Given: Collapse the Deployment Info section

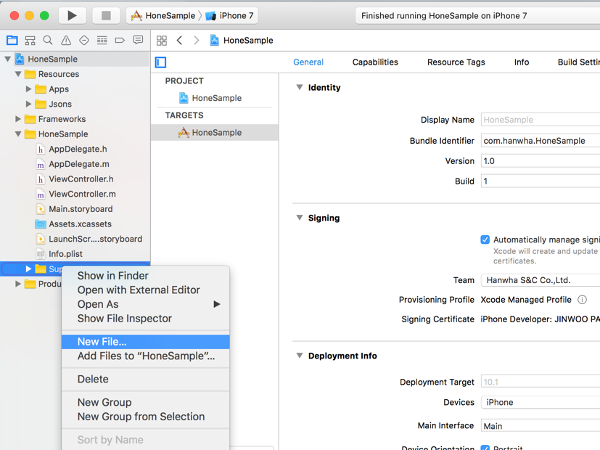Looking at the screenshot, I should [x=300, y=355].
